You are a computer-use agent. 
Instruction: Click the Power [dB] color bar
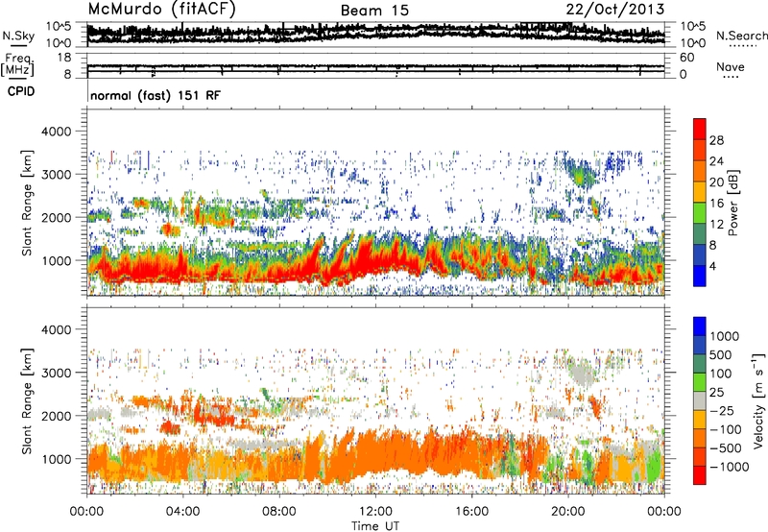(x=700, y=203)
